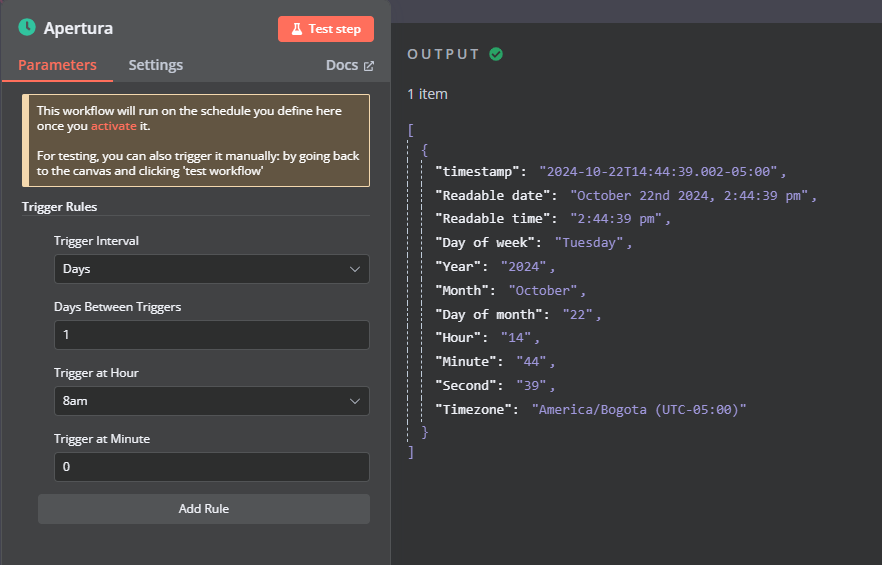Select the 'October' Month value

click(546, 290)
